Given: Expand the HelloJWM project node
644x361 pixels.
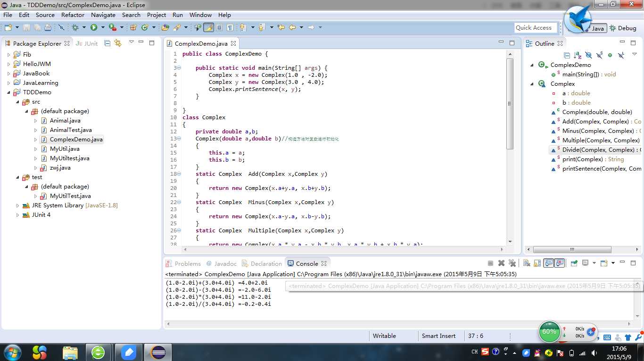Looking at the screenshot, I should click(x=9, y=64).
